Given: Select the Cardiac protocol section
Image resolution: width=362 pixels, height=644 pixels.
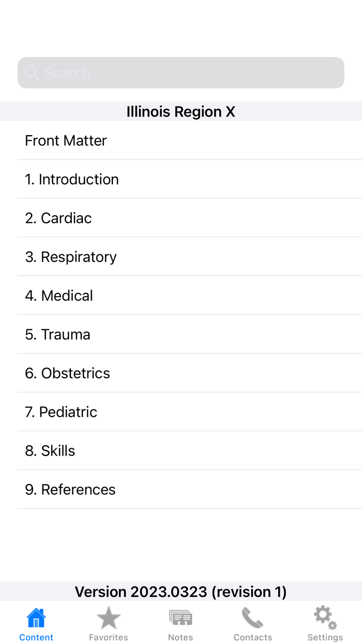Looking at the screenshot, I should pos(58,218).
